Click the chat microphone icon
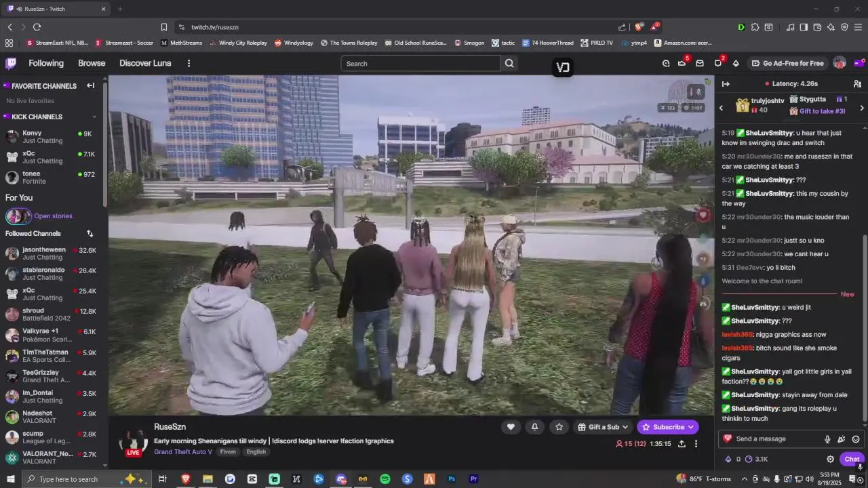The width and height of the screenshot is (868, 488). coord(827,439)
